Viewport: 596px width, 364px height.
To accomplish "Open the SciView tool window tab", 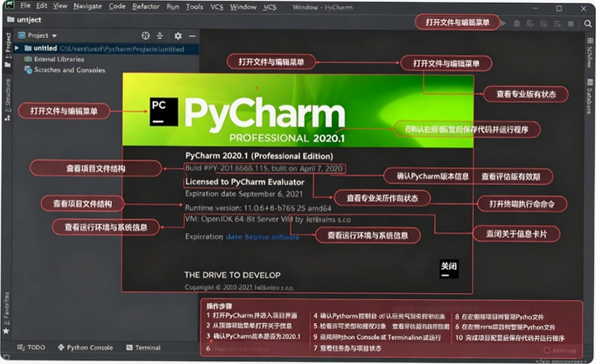I will [x=589, y=52].
